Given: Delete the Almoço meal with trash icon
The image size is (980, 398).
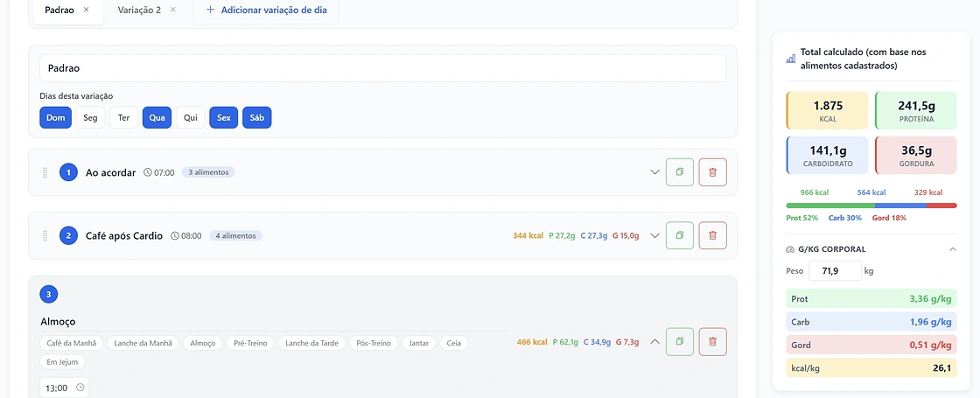Looking at the screenshot, I should [x=712, y=342].
